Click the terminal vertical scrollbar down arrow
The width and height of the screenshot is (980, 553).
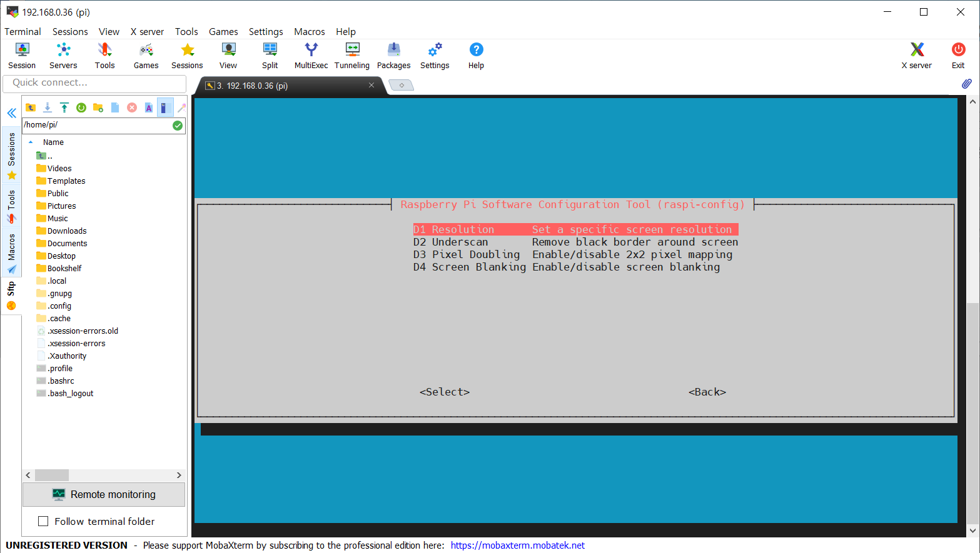point(972,530)
